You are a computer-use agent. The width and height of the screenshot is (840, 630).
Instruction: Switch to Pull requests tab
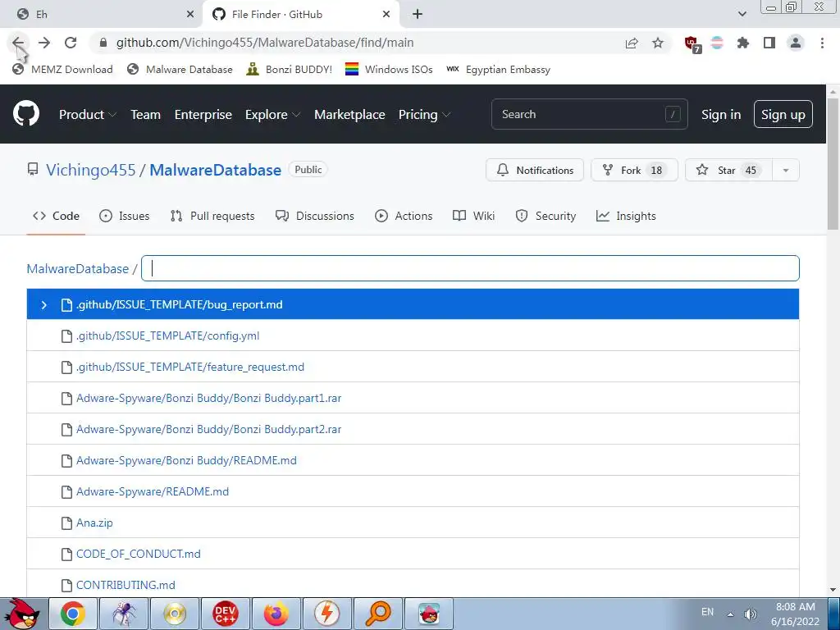click(212, 216)
